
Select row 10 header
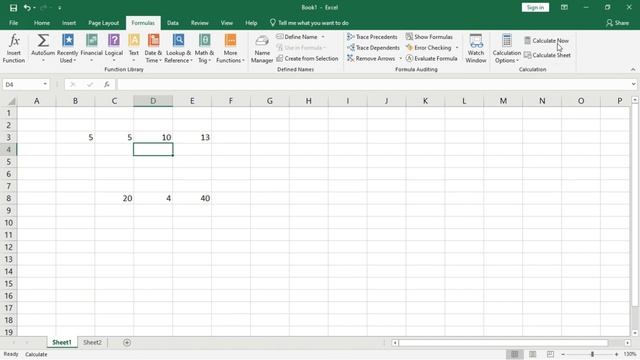point(9,223)
